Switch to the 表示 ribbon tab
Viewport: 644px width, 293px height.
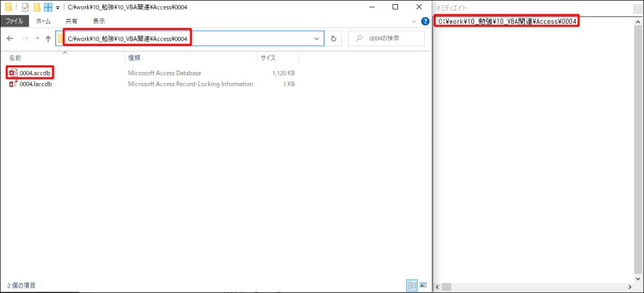click(99, 21)
